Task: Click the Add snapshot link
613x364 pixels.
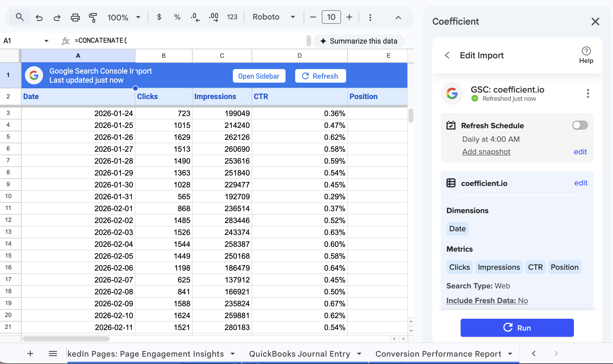Action: (x=486, y=152)
